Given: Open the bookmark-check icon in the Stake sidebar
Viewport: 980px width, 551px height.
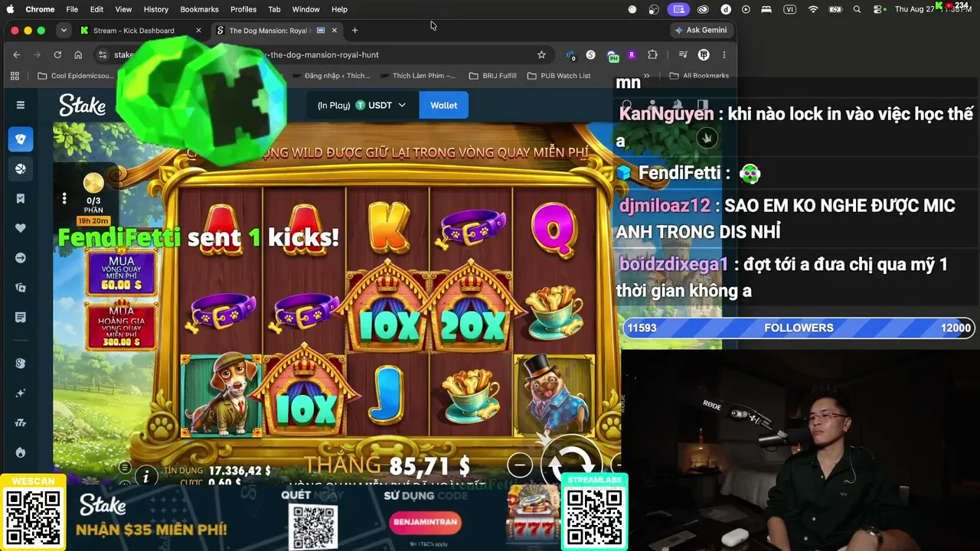Looking at the screenshot, I should tap(21, 198).
